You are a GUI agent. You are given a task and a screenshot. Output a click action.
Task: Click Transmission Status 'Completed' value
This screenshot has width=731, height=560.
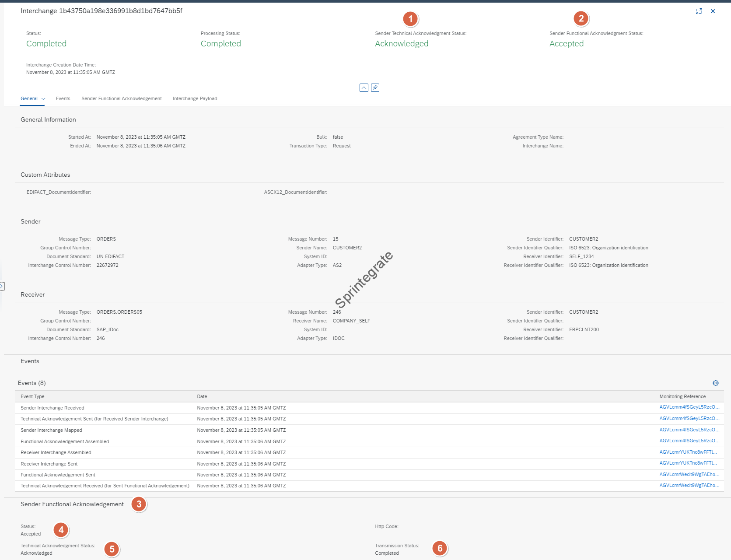tap(387, 553)
